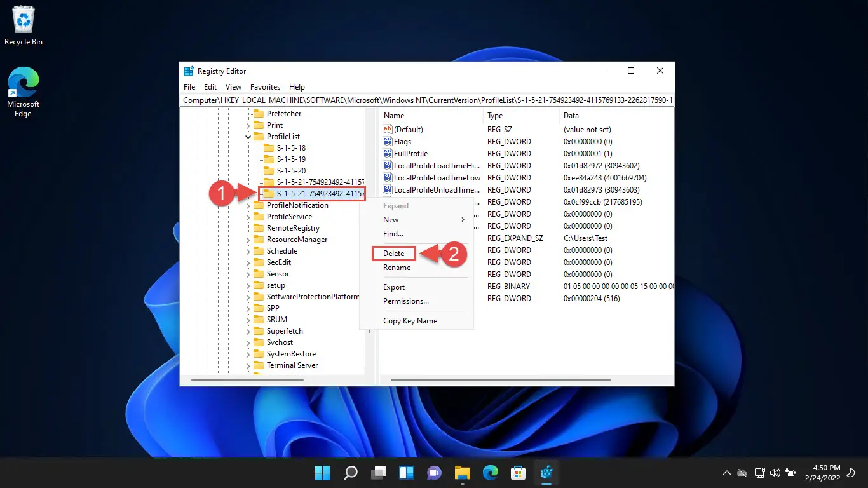Expand the Terminal Server key
This screenshot has width=868, height=488.
248,365
